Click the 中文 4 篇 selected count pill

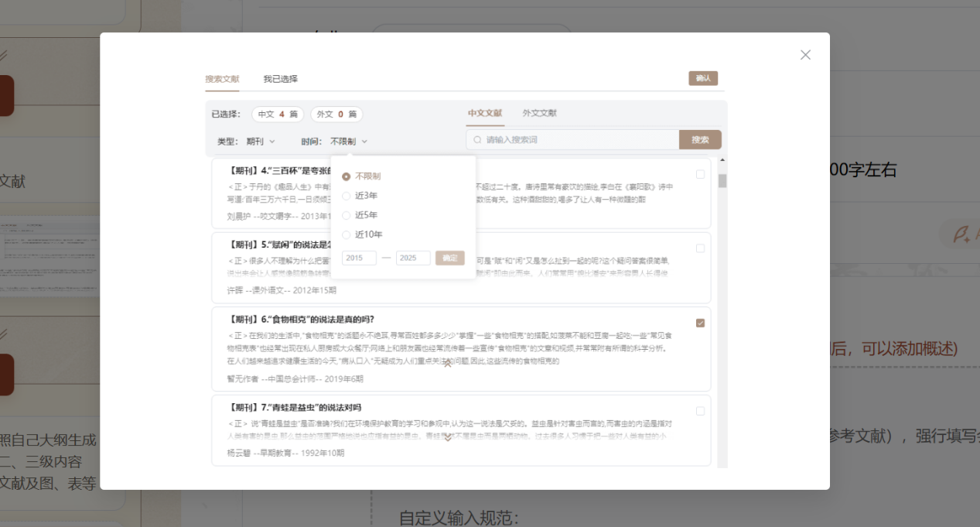(x=278, y=114)
